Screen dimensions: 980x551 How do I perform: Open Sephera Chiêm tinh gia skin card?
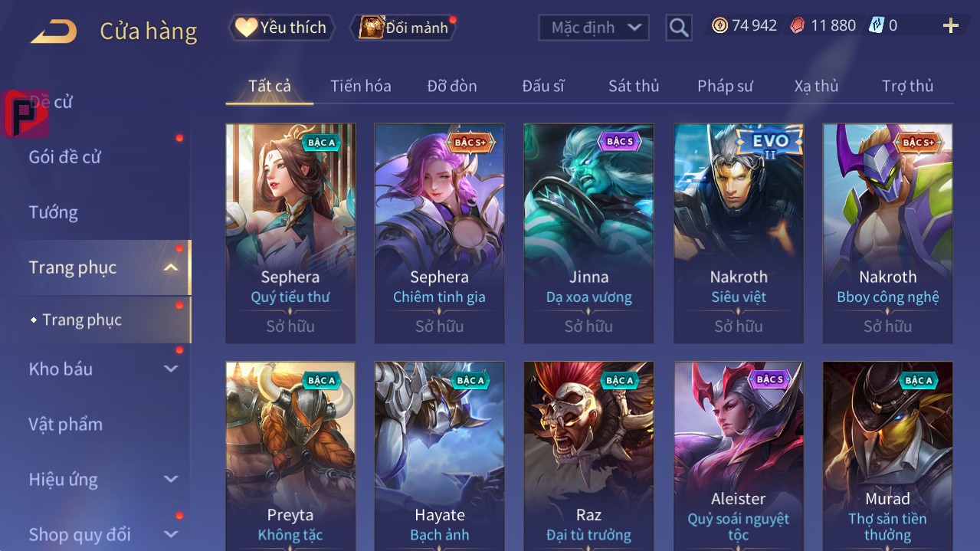click(439, 234)
